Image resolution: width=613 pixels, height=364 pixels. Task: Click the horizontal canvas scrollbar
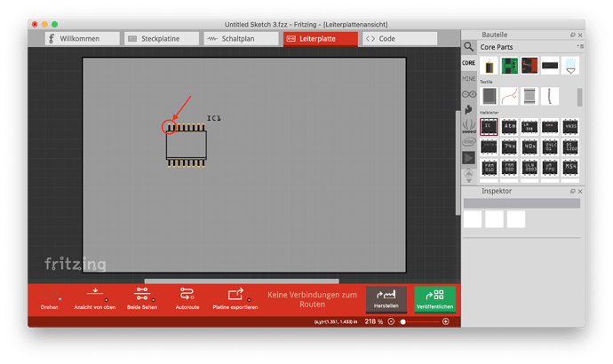pos(242,281)
